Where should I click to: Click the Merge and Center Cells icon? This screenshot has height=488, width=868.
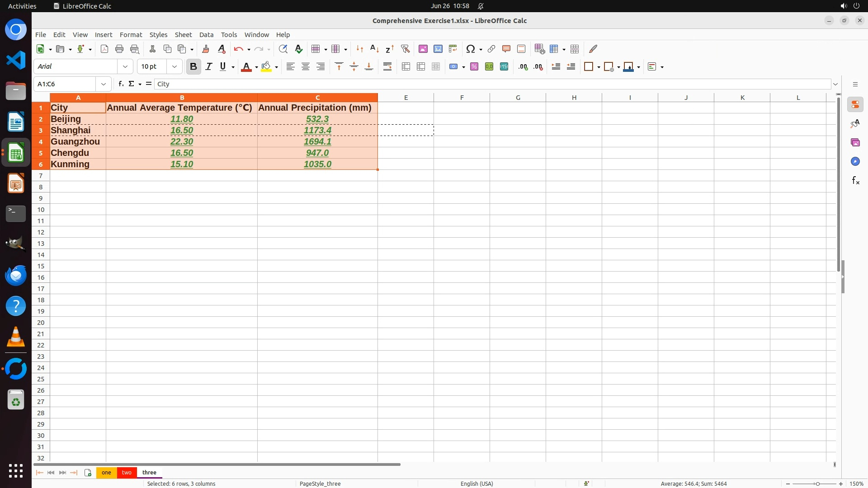click(406, 66)
